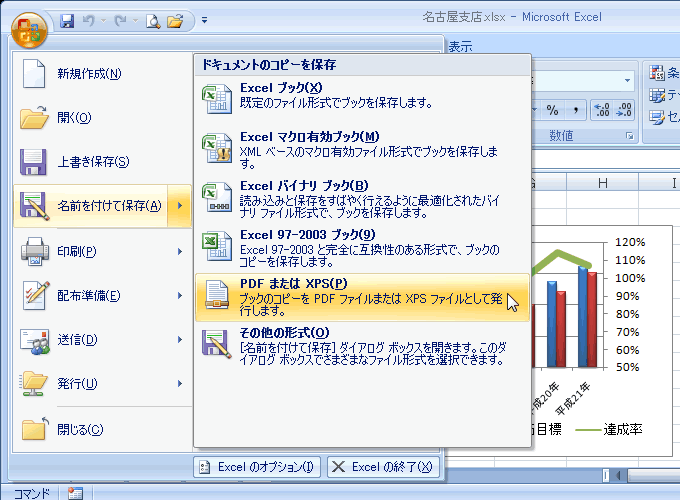
Task: Expand the 配布準備(E) submenu arrow
Action: coord(180,296)
